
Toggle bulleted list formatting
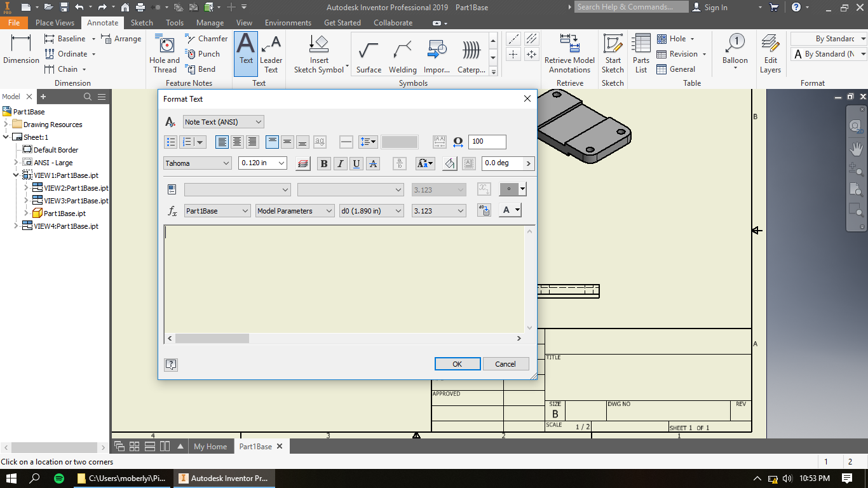[x=171, y=142]
